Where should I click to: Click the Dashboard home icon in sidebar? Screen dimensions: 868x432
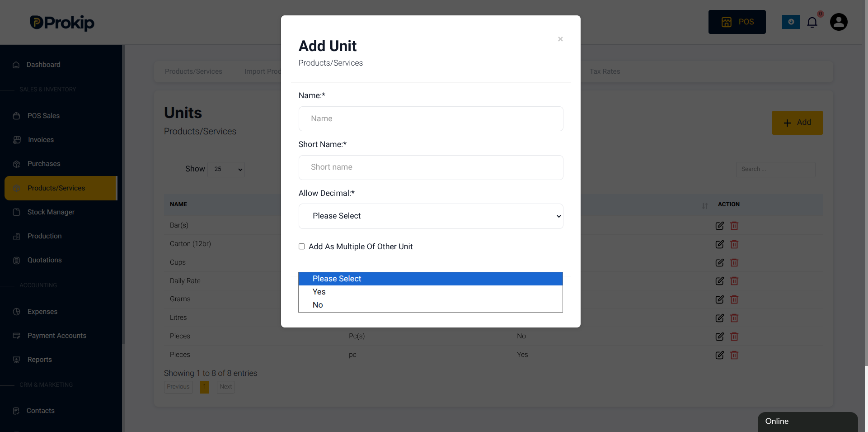16,65
